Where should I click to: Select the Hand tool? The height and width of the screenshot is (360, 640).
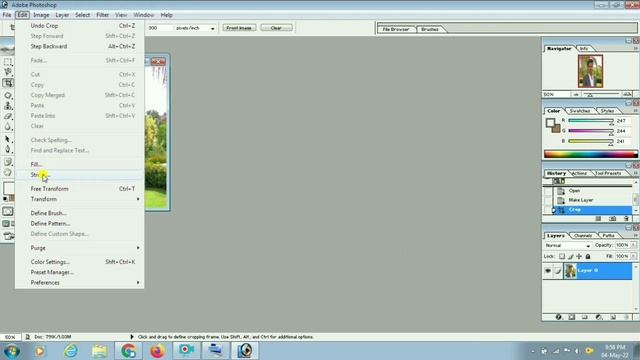pos(8,172)
